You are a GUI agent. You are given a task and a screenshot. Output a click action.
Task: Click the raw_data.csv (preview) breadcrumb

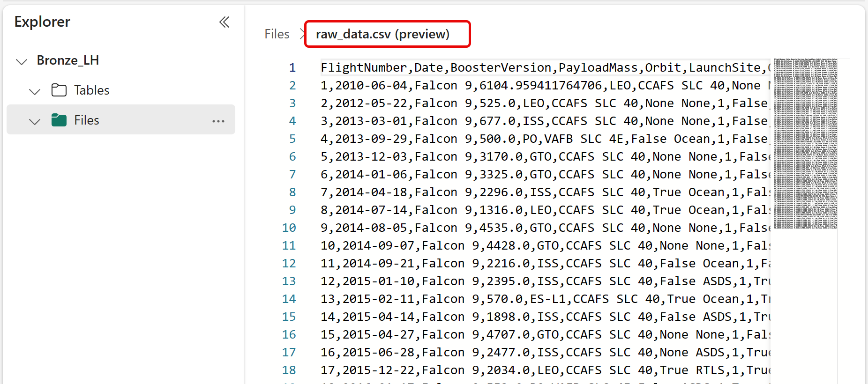coord(382,34)
